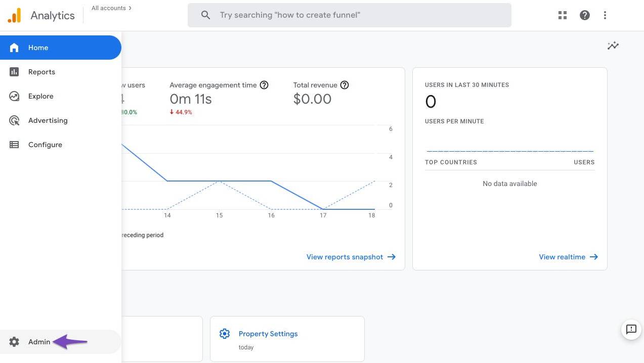Open Admin settings from the sidebar

pyautogui.click(x=39, y=341)
